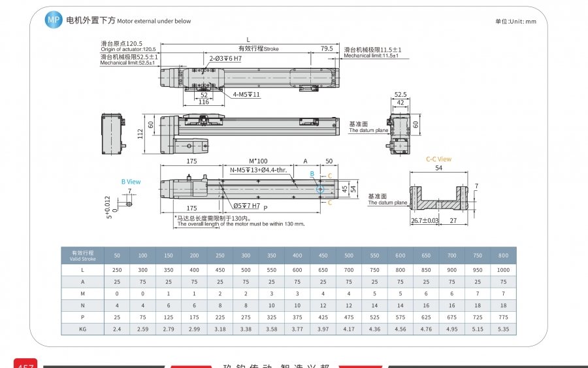Select the Valid Stroke table header cell

click(83, 256)
